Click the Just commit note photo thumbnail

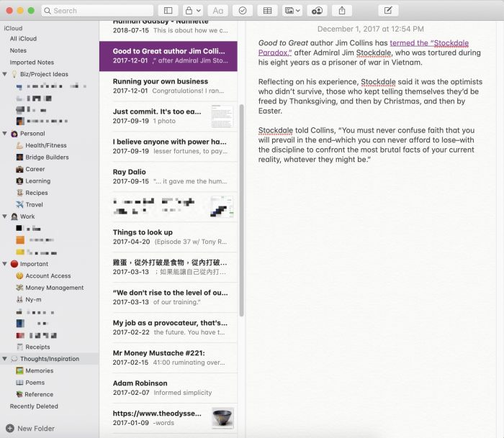pyautogui.click(x=222, y=117)
